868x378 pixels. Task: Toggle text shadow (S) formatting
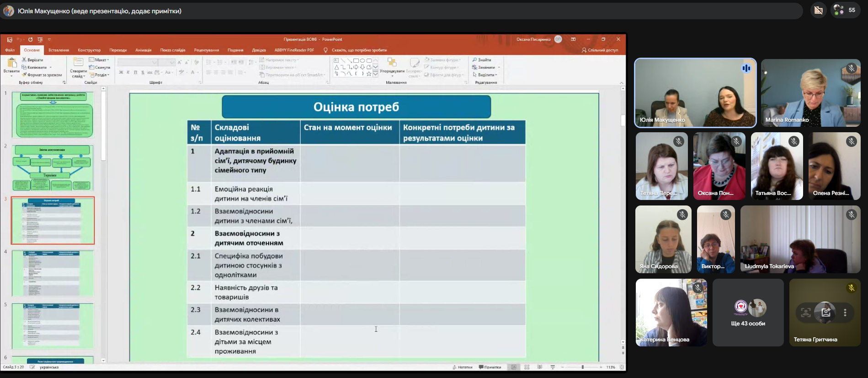[x=143, y=72]
